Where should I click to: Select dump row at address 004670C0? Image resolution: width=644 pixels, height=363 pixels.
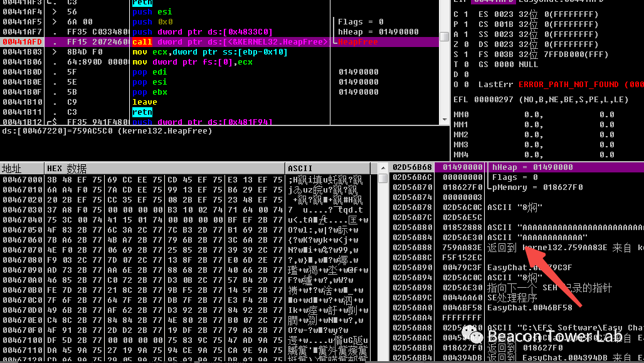tap(185, 300)
